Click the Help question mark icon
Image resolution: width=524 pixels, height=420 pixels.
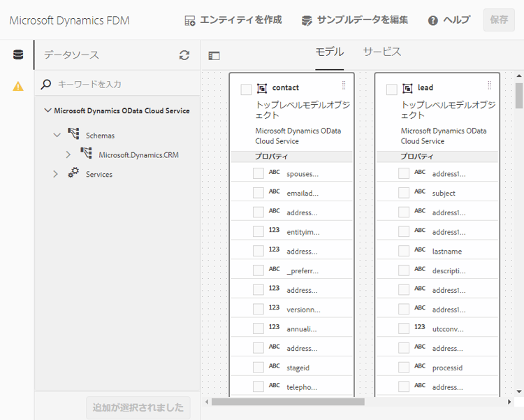432,21
